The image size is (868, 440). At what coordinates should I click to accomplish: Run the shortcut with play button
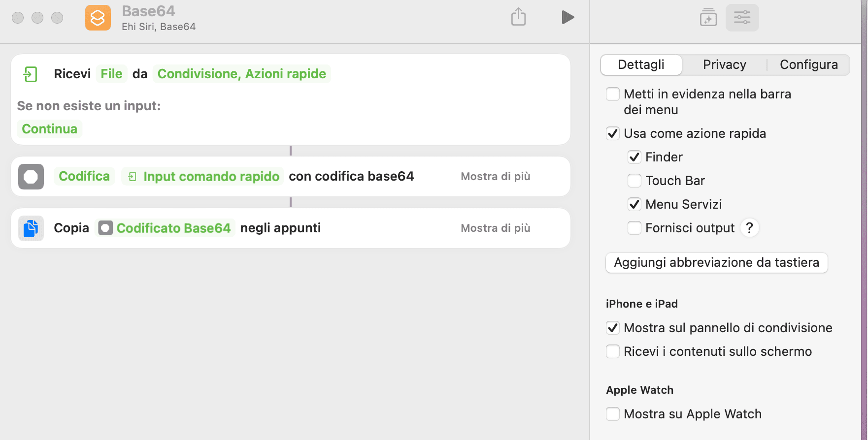(x=568, y=17)
